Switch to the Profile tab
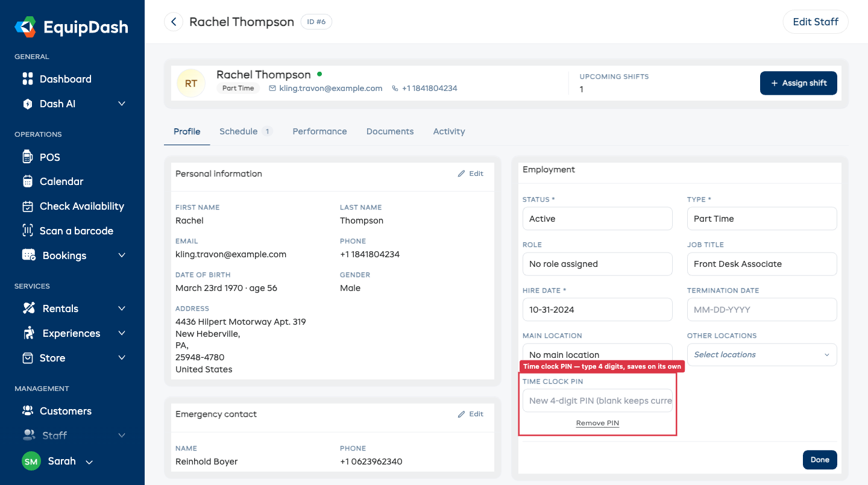The height and width of the screenshot is (485, 868). [187, 131]
